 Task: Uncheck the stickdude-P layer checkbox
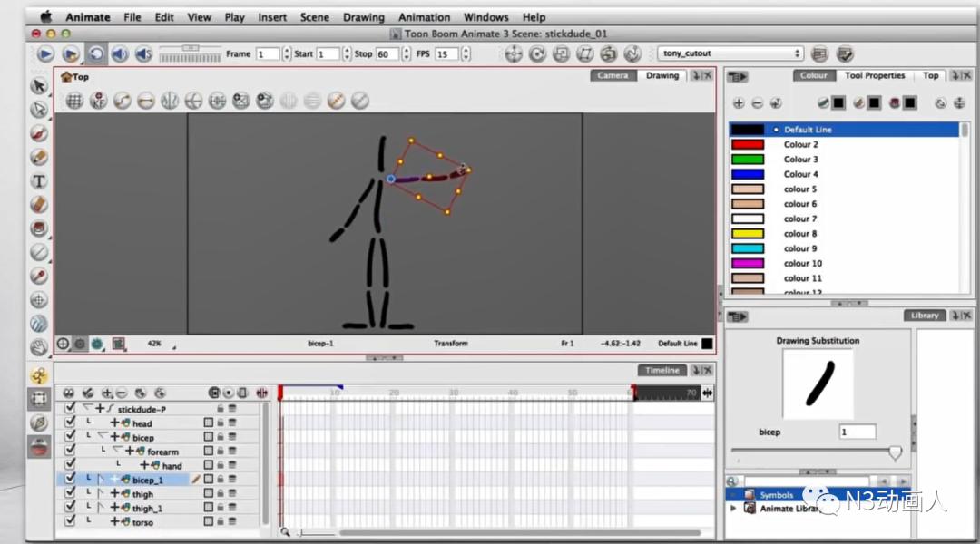70,409
